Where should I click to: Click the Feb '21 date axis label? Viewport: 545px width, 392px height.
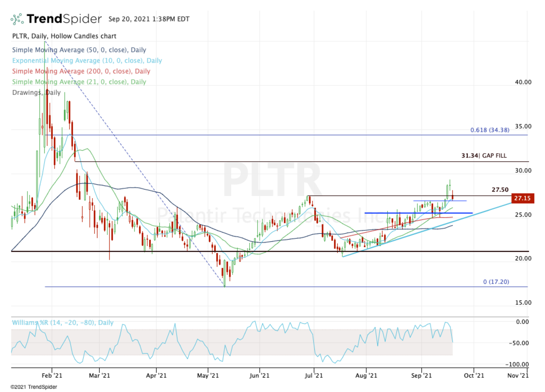coord(52,376)
